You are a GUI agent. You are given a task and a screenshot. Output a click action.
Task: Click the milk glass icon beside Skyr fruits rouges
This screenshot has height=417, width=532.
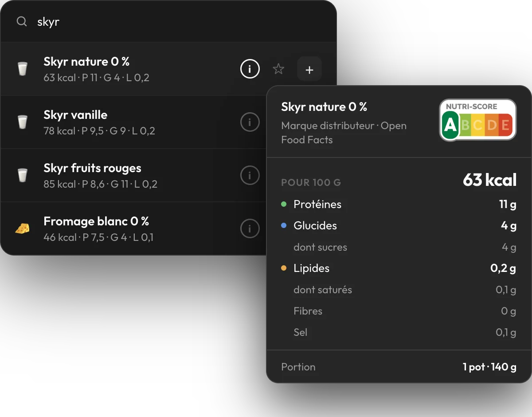[x=22, y=175]
